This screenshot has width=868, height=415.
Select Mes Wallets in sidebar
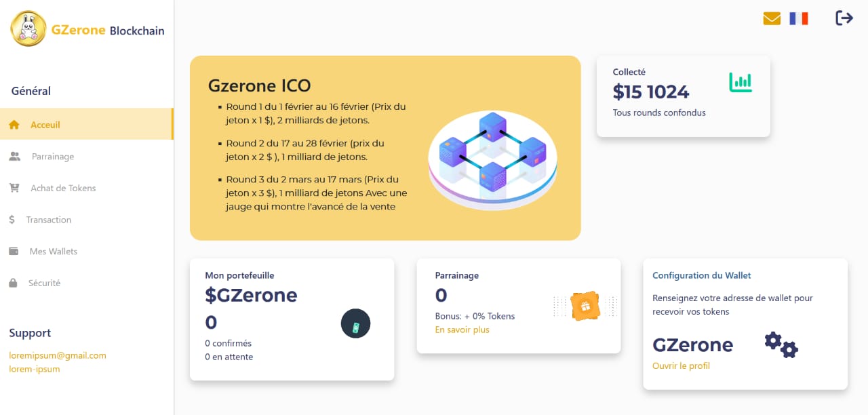click(x=54, y=252)
